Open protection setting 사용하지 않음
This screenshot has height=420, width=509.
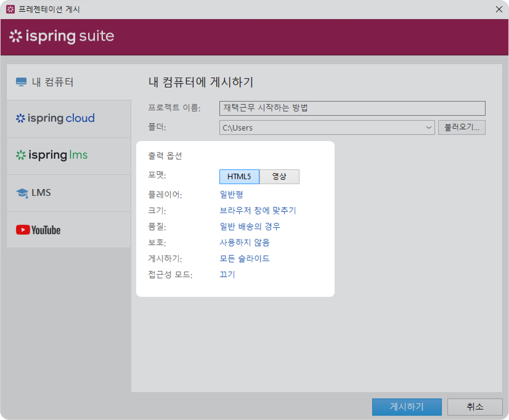click(245, 243)
